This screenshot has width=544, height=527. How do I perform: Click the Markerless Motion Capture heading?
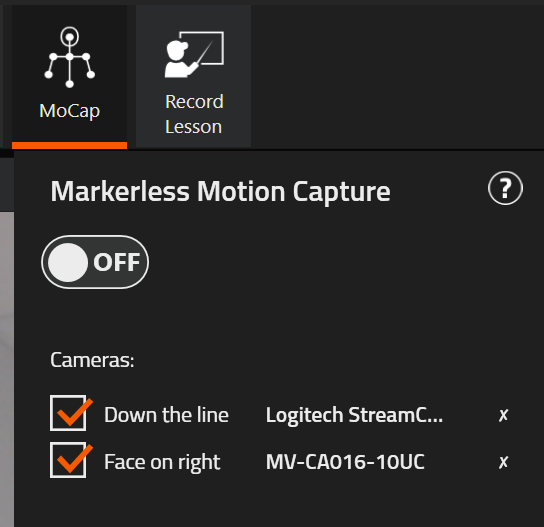click(x=221, y=191)
